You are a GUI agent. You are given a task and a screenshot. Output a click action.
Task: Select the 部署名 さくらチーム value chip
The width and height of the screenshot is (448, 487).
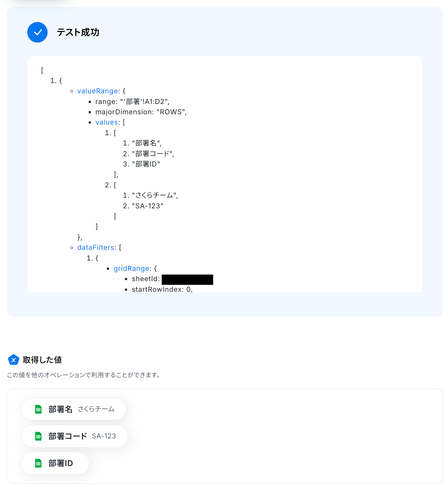73,409
